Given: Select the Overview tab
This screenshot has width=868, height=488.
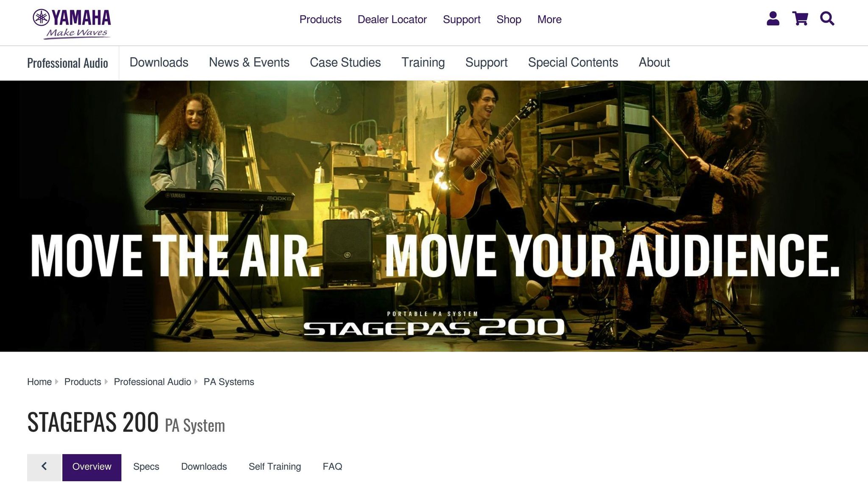Looking at the screenshot, I should pyautogui.click(x=92, y=467).
